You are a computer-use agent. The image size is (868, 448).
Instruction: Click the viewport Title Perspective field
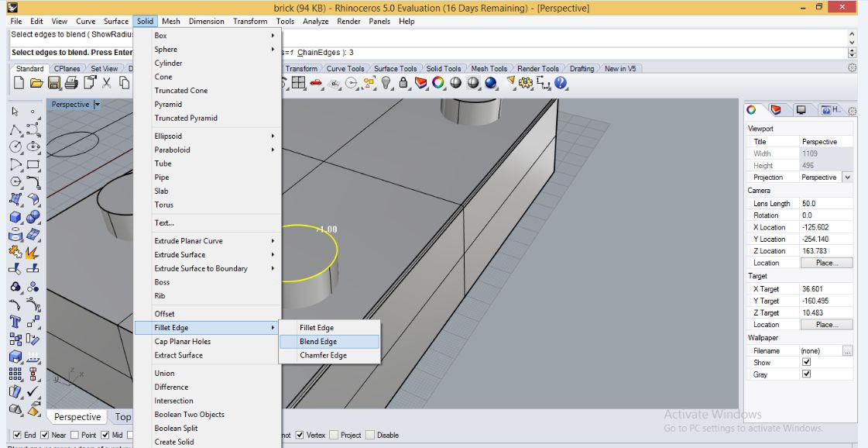[826, 142]
